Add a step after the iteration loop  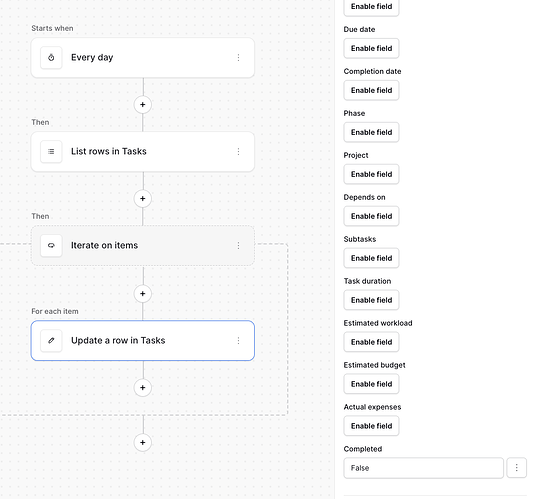(143, 443)
